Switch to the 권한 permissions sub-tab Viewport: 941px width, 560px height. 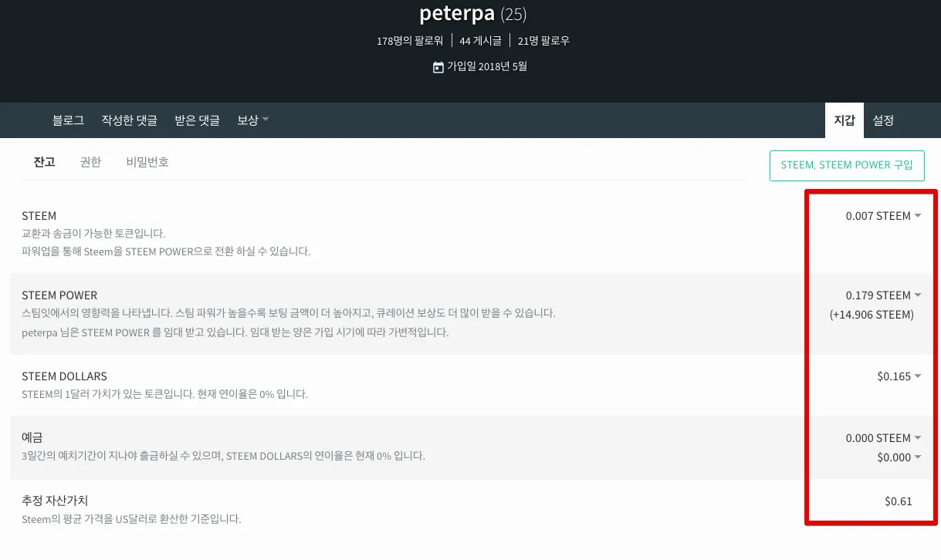[x=90, y=162]
